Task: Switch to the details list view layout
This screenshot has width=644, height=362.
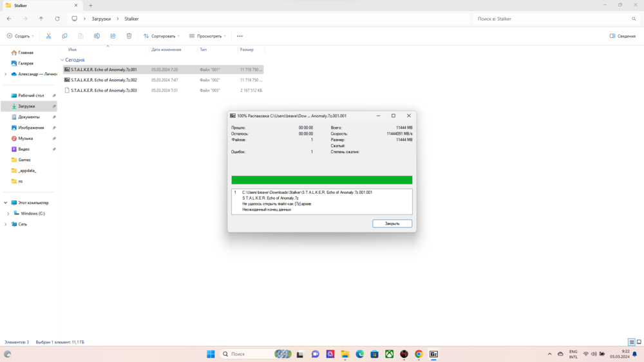Action: tap(631, 342)
